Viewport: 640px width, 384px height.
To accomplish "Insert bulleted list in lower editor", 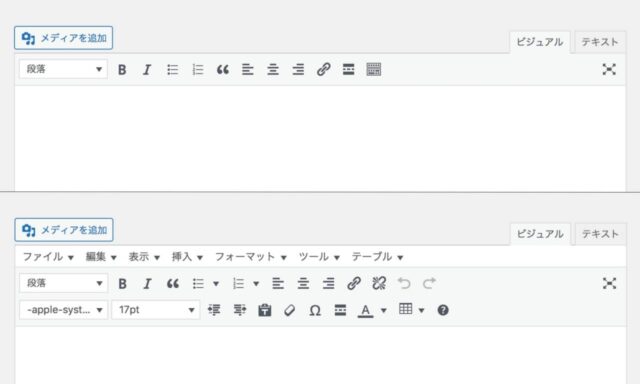I will click(198, 284).
